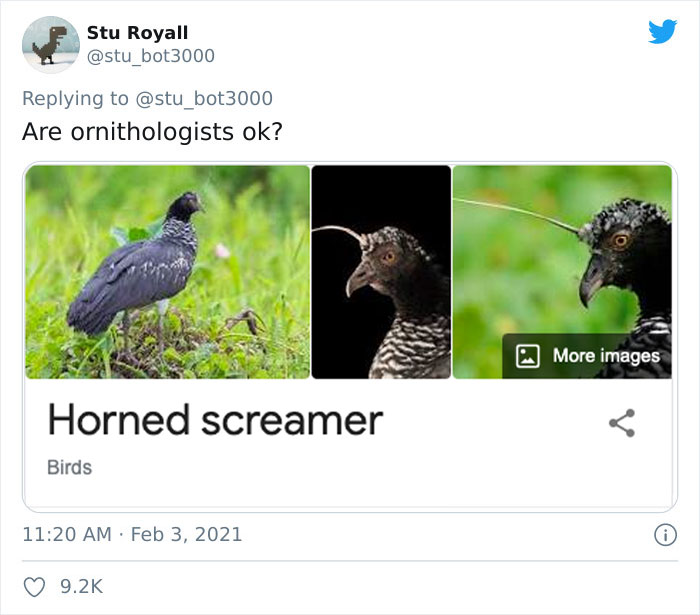Click the picture icon in More images
Image resolution: width=700 pixels, height=615 pixels.
coord(528,355)
